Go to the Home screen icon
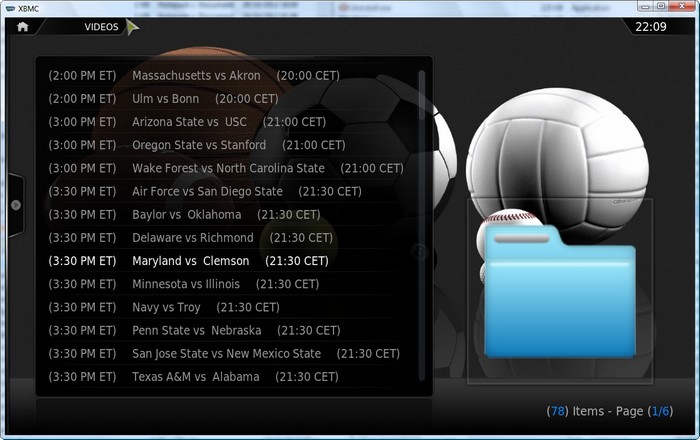Viewport: 700px width, 440px height. click(x=22, y=27)
